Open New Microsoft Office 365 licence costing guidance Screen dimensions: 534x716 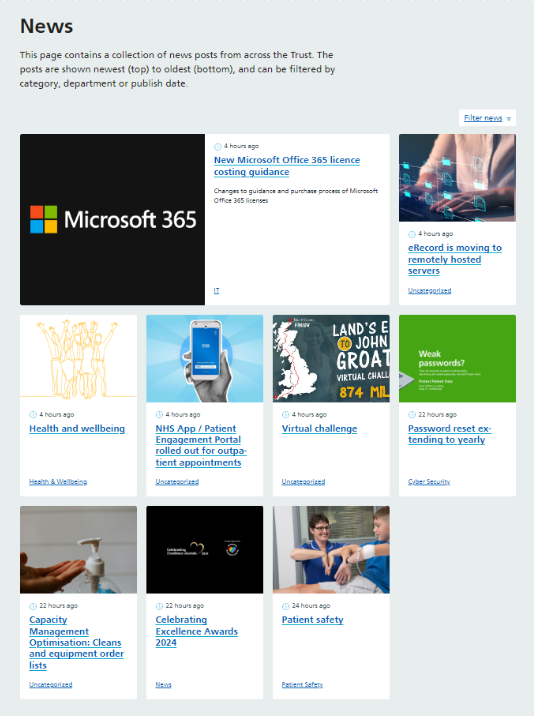coord(287,166)
